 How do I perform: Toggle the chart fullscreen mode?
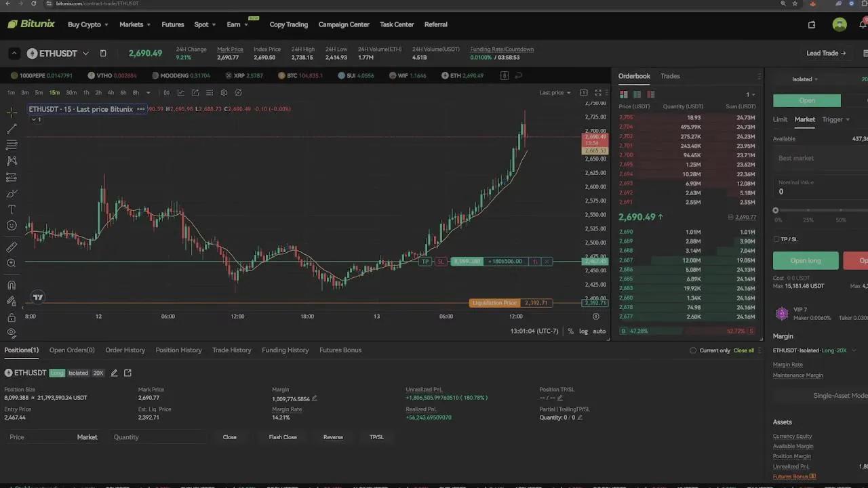(598, 93)
